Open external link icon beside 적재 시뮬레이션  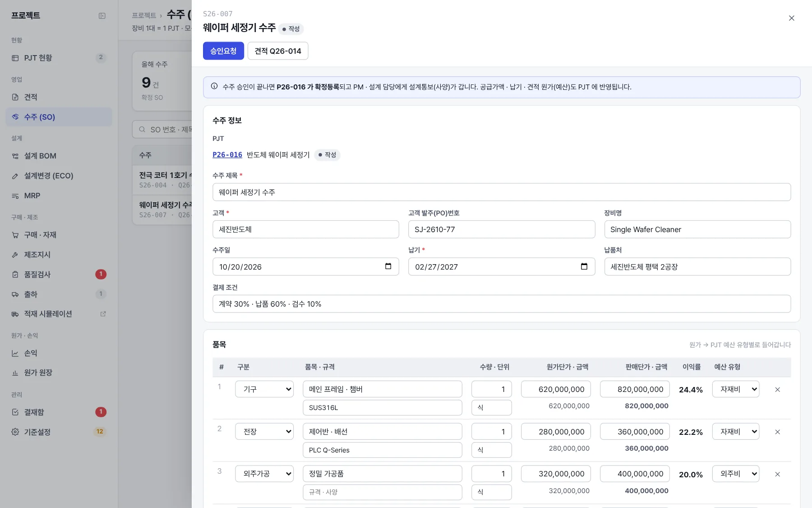pyautogui.click(x=103, y=314)
